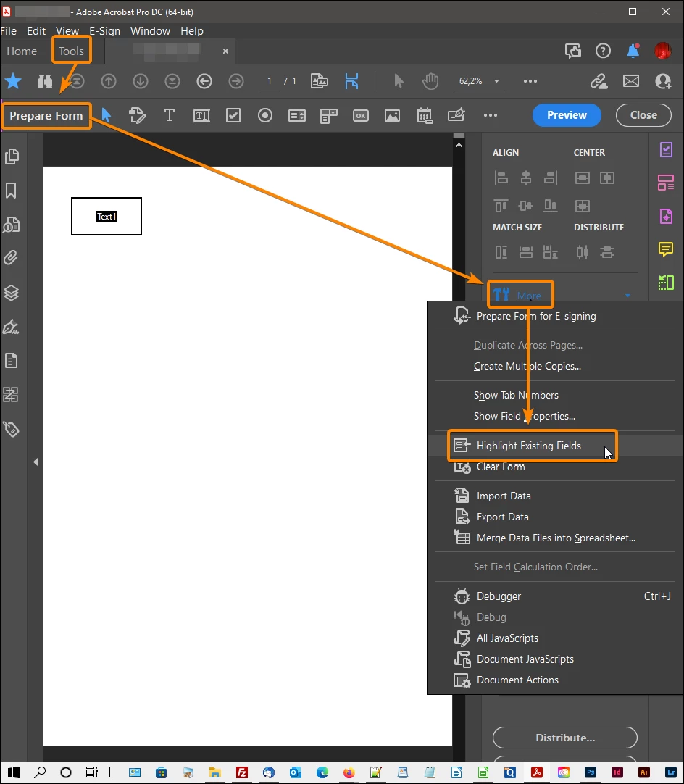
Task: Open notifications bell
Action: 633,51
